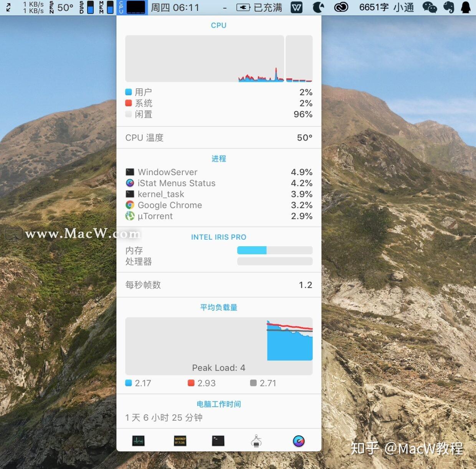476x469 pixels.
Task: Select the Google Chrome process entry
Action: 169,205
